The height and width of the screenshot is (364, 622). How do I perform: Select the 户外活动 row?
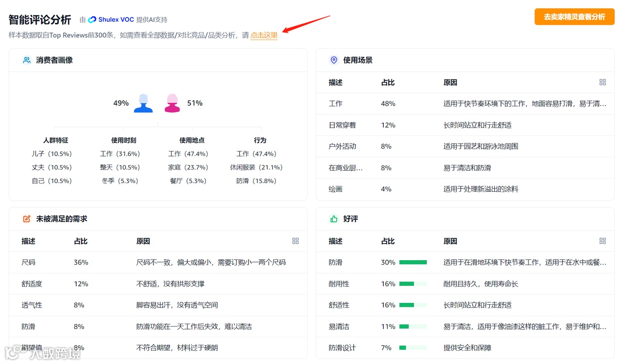(465, 146)
